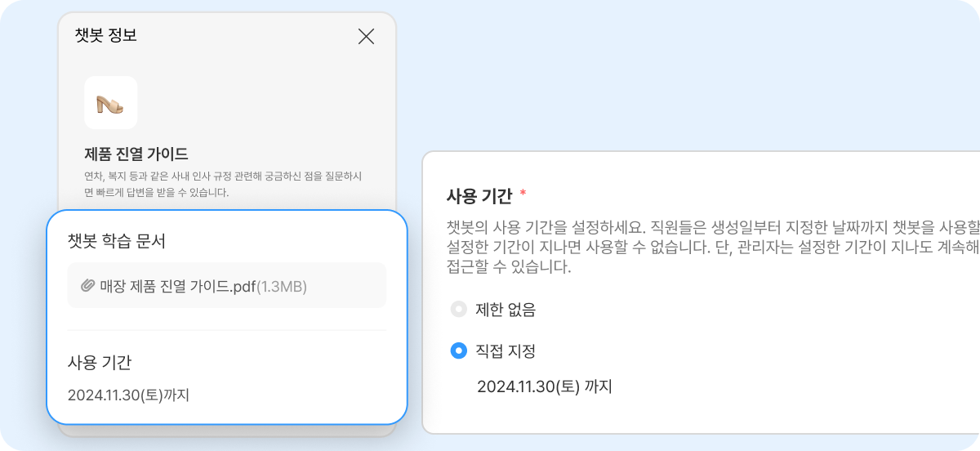Click the (1.3MB) file size text

(283, 286)
